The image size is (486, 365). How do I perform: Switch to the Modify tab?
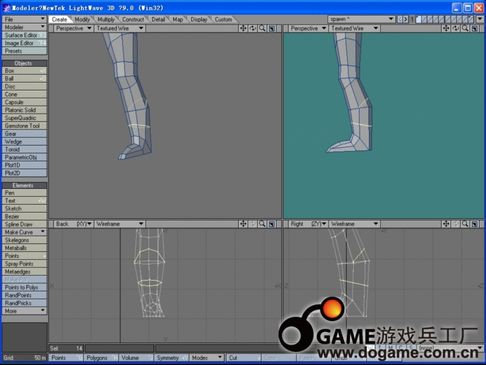coord(82,19)
